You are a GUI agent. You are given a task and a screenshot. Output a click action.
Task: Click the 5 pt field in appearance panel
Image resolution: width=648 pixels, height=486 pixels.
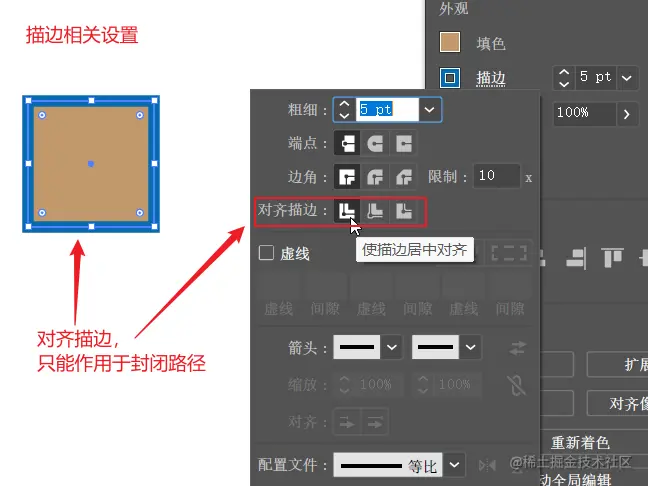pos(596,78)
